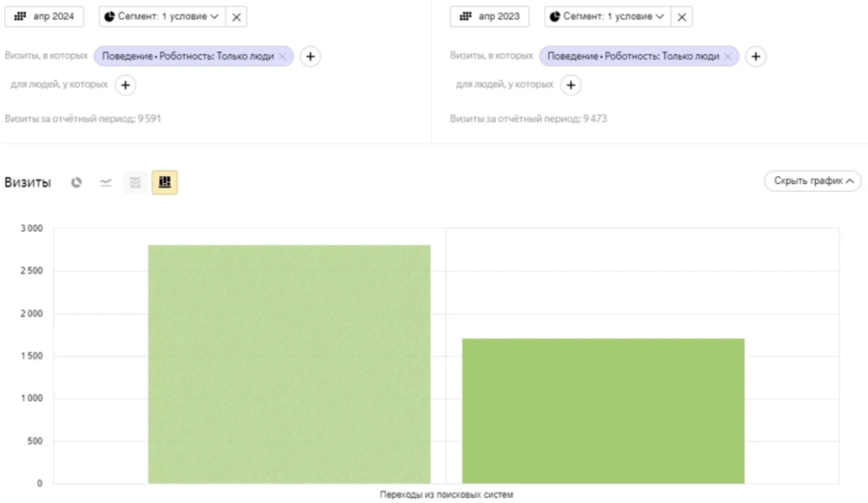Remove Только люди condition from апр 2023 segment
868x503 pixels.
click(728, 56)
